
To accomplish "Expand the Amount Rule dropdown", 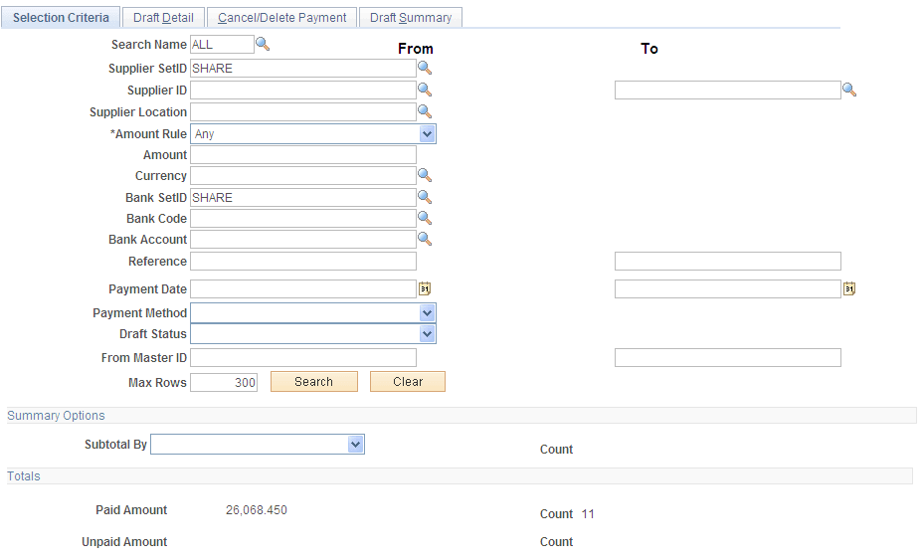I will (x=428, y=134).
